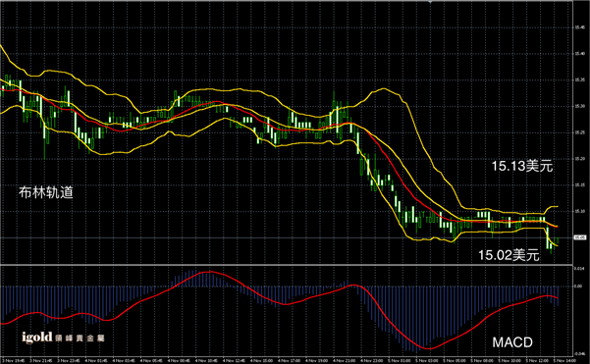Click the 0.00 MACD axis level
590x364 pixels.
pyautogui.click(x=578, y=286)
